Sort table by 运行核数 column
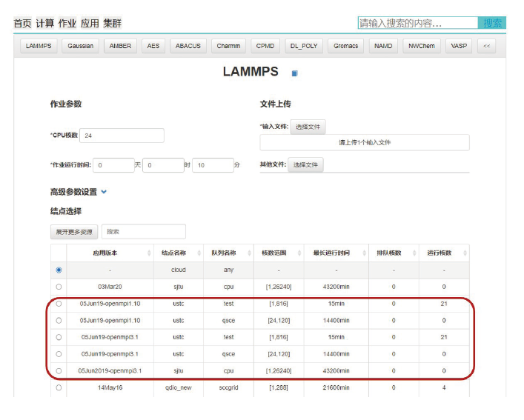Image resolution: width=524 pixels, height=420 pixels. pyautogui.click(x=465, y=253)
